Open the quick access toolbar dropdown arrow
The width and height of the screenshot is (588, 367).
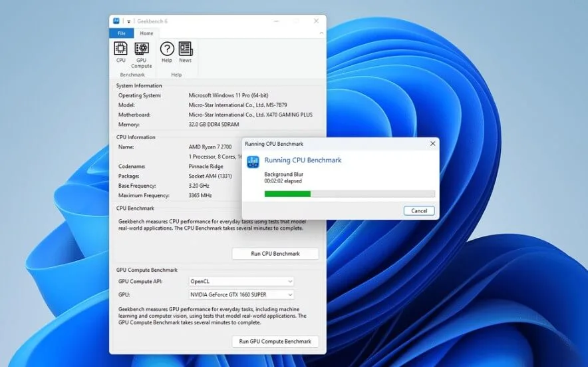point(128,21)
